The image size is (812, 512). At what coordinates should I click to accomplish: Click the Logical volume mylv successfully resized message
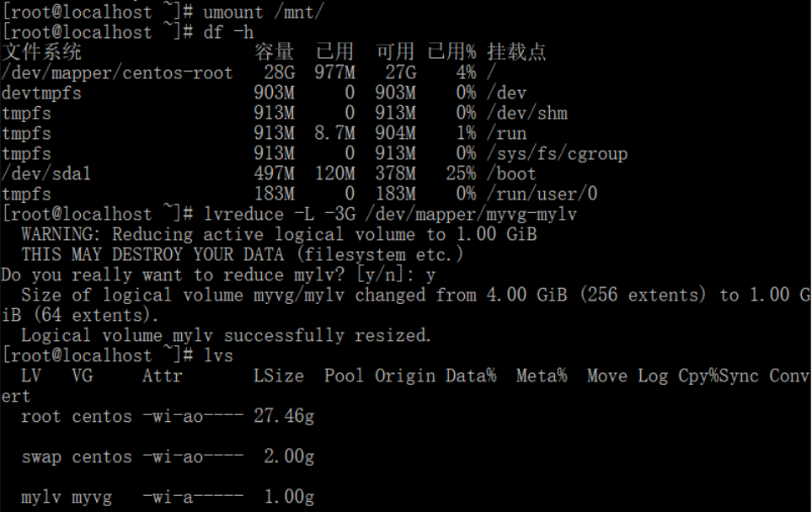(x=227, y=335)
